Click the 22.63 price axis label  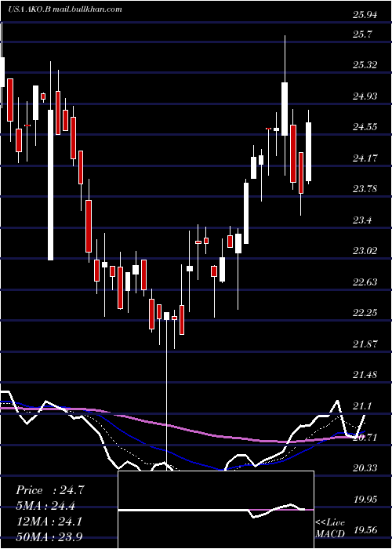tap(365, 282)
